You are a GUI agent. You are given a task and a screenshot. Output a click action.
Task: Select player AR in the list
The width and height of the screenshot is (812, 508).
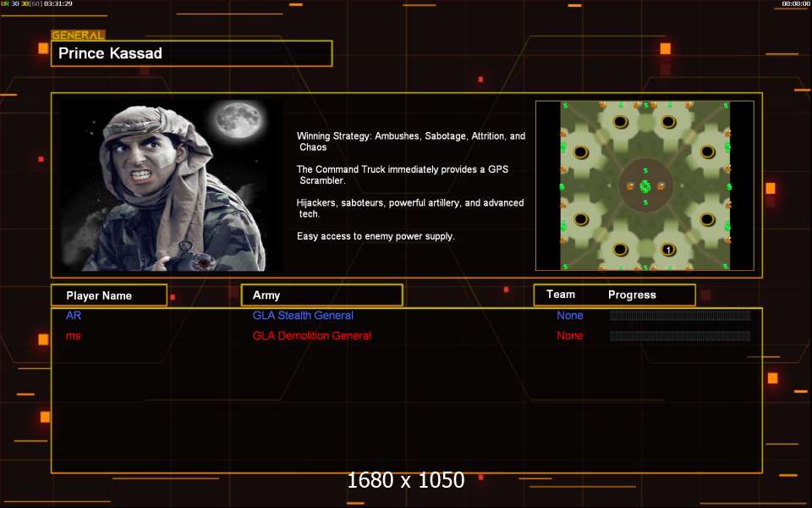point(74,316)
